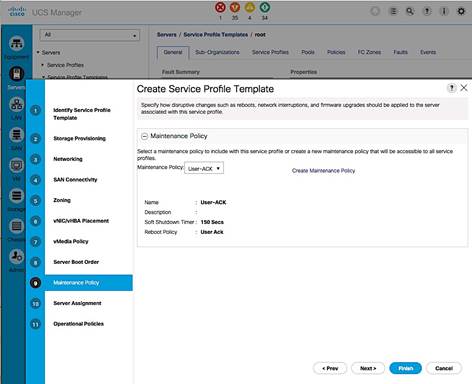Open the SAN navigation icon
The height and width of the screenshot is (384, 472).
point(16,135)
